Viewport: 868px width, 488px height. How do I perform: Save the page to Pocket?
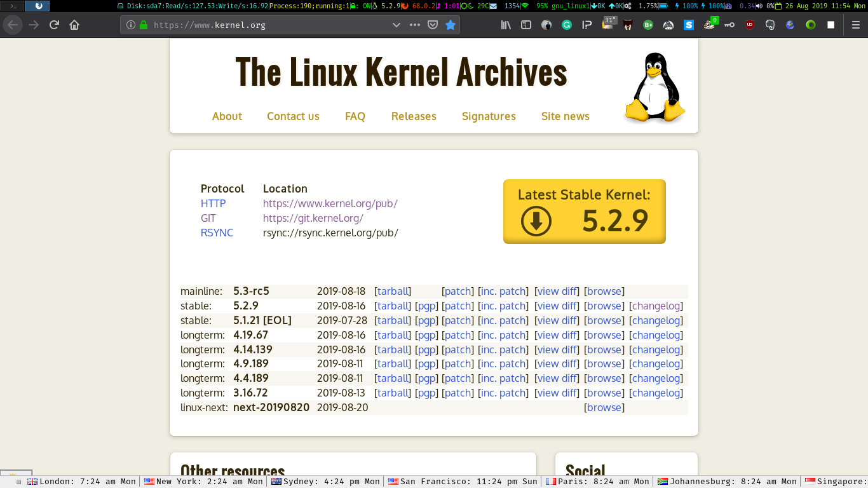coord(432,25)
